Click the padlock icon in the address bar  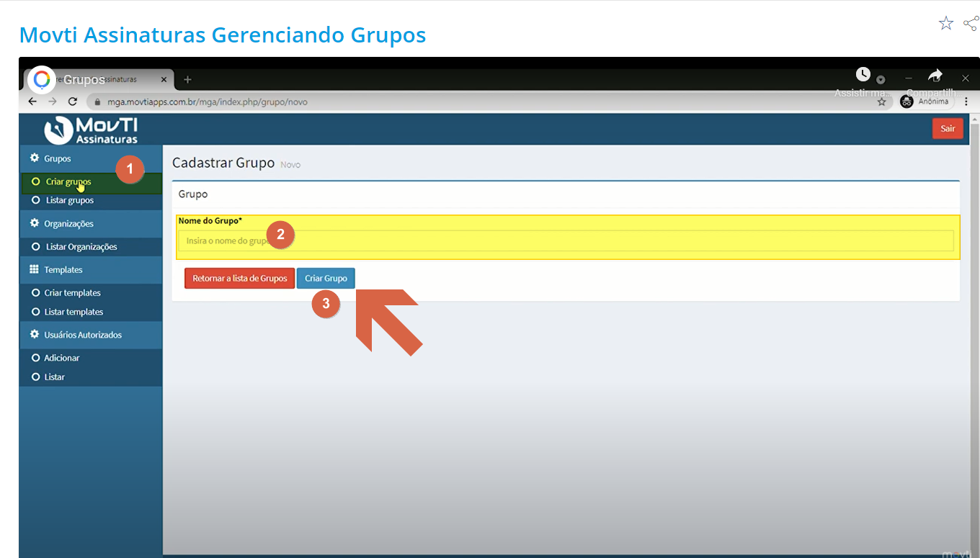click(x=99, y=102)
